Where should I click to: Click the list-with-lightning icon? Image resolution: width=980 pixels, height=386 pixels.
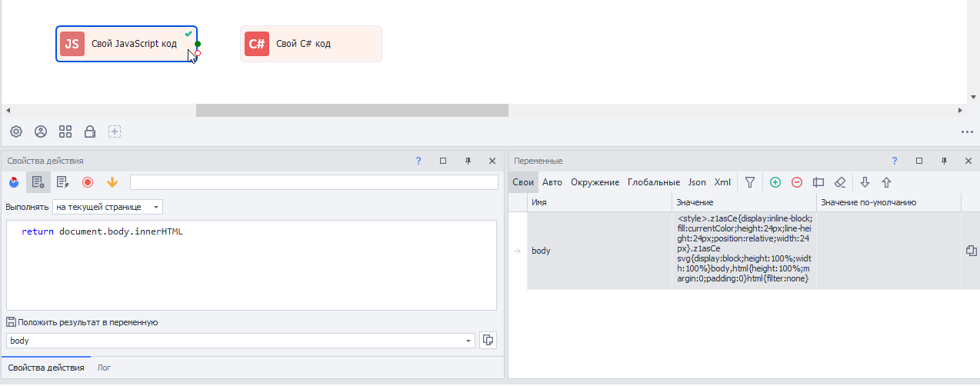[x=63, y=182]
